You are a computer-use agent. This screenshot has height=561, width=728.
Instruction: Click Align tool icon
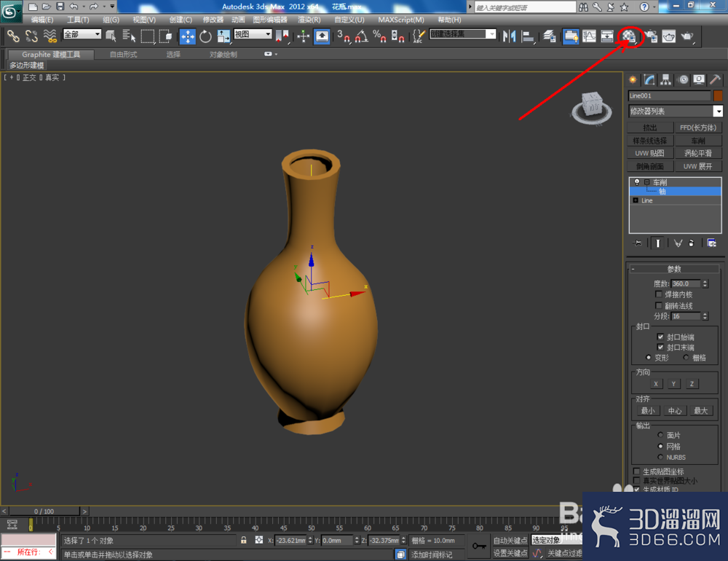point(527,36)
